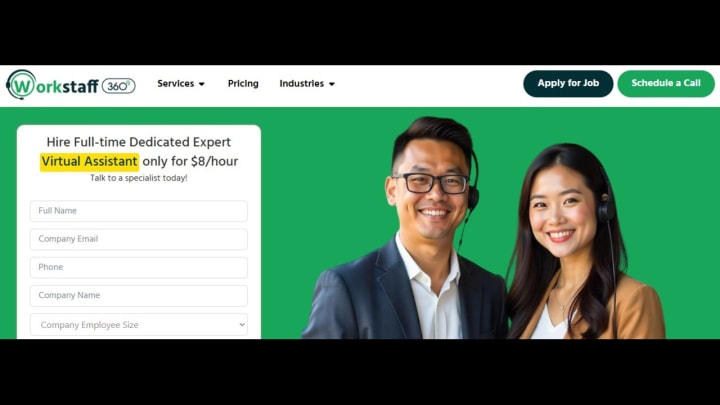The height and width of the screenshot is (405, 720).
Task: Click the Hire Full-time Dedicated Expert heading
Action: click(139, 142)
